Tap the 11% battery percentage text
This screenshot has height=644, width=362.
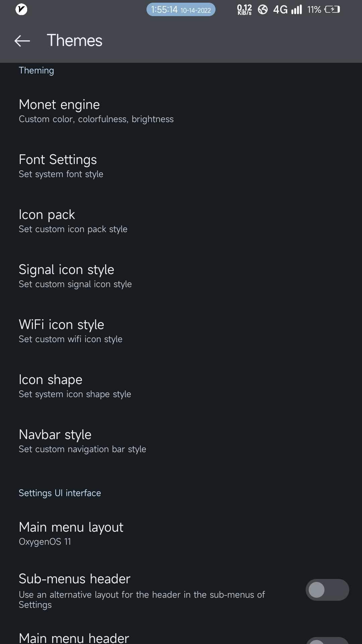[314, 10]
